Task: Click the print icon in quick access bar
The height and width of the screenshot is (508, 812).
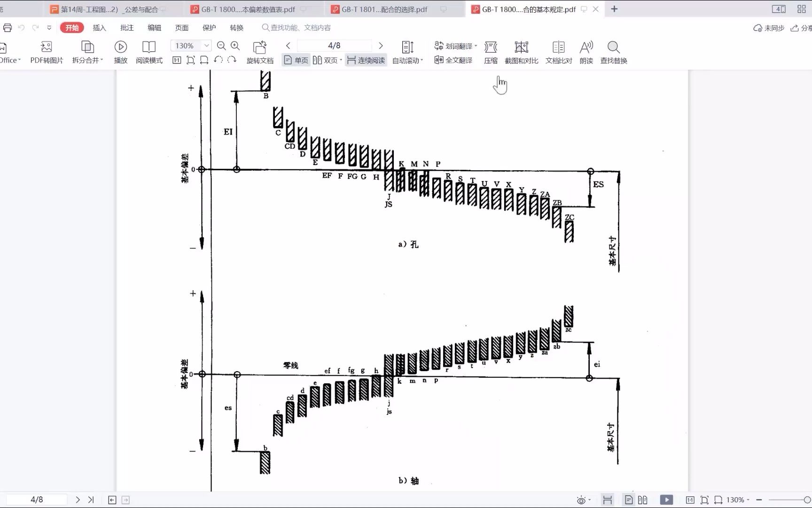Action: 7,28
